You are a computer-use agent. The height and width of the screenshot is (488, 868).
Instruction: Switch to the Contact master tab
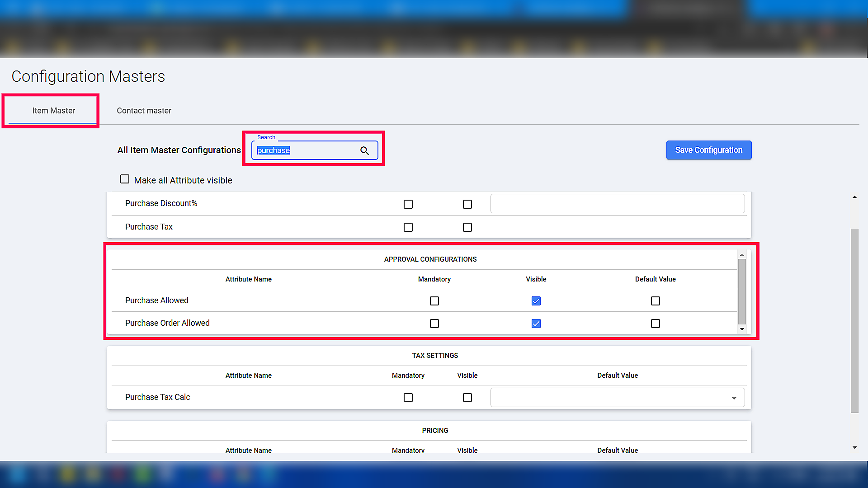pos(144,111)
